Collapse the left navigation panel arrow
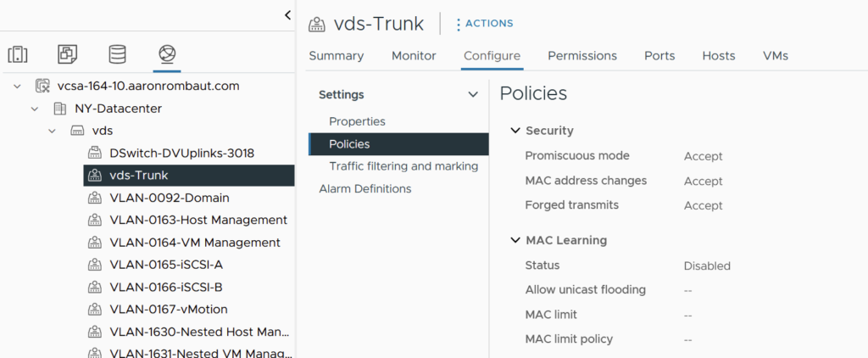The width and height of the screenshot is (868, 358). pos(287,15)
